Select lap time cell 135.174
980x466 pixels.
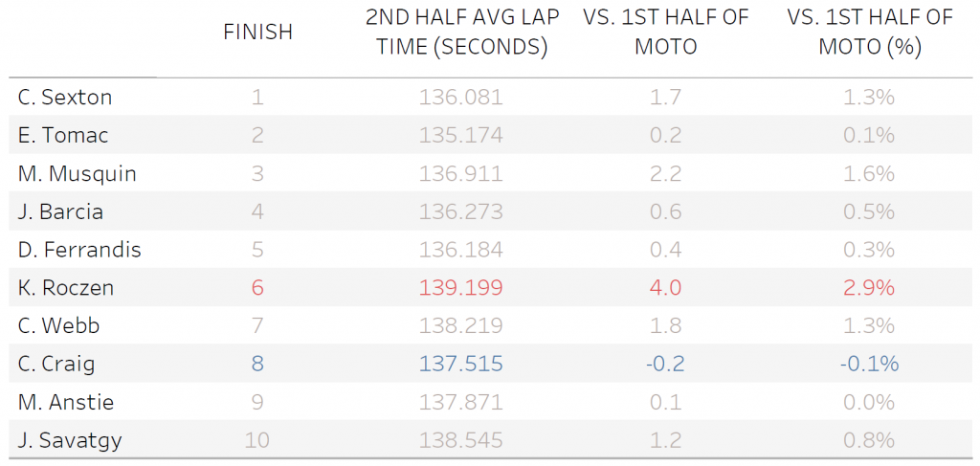click(x=460, y=135)
